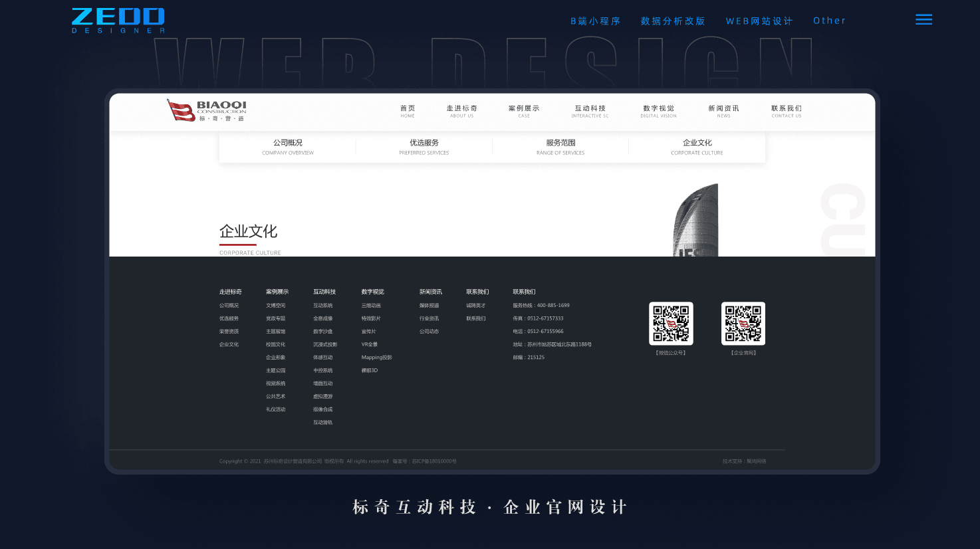The image size is (980, 549).
Task: Click footer link 荣誉资质
Action: [229, 332]
